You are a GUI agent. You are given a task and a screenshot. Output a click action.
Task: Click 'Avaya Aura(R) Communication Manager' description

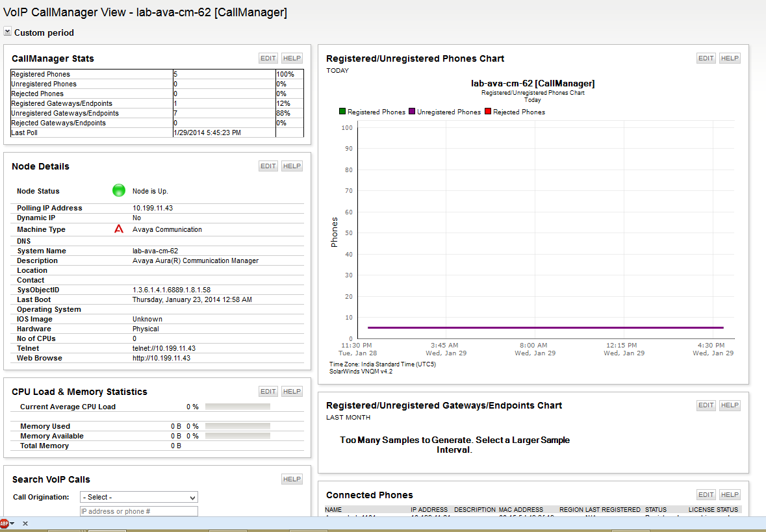(x=196, y=261)
